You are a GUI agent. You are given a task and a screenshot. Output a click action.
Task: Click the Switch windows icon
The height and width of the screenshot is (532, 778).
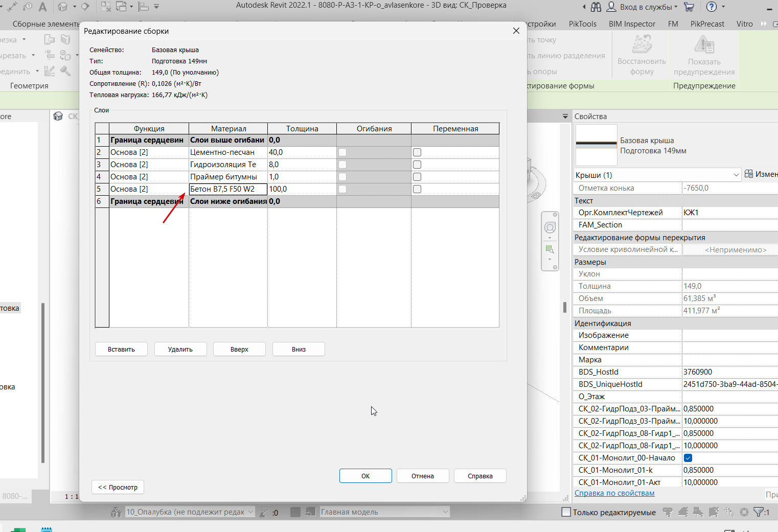point(121,7)
